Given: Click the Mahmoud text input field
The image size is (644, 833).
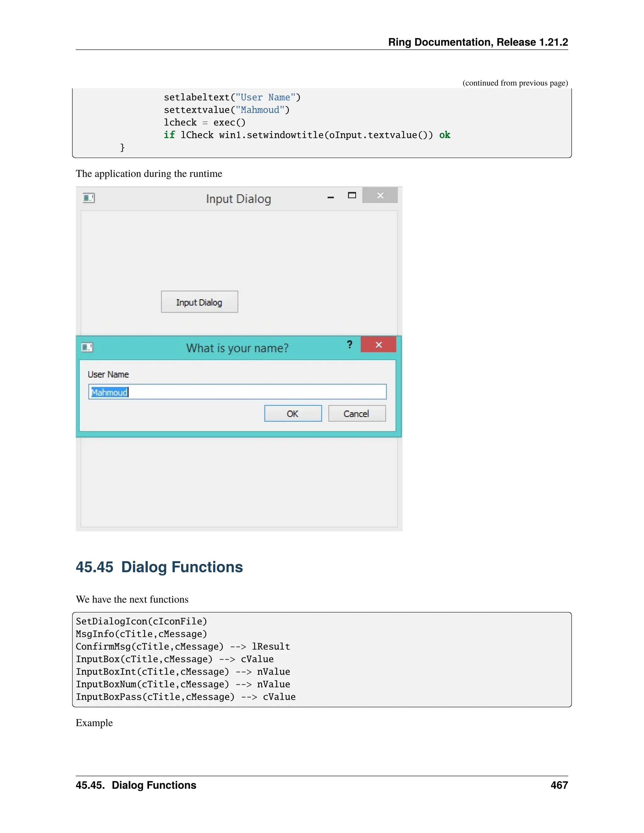Looking at the screenshot, I should click(237, 392).
